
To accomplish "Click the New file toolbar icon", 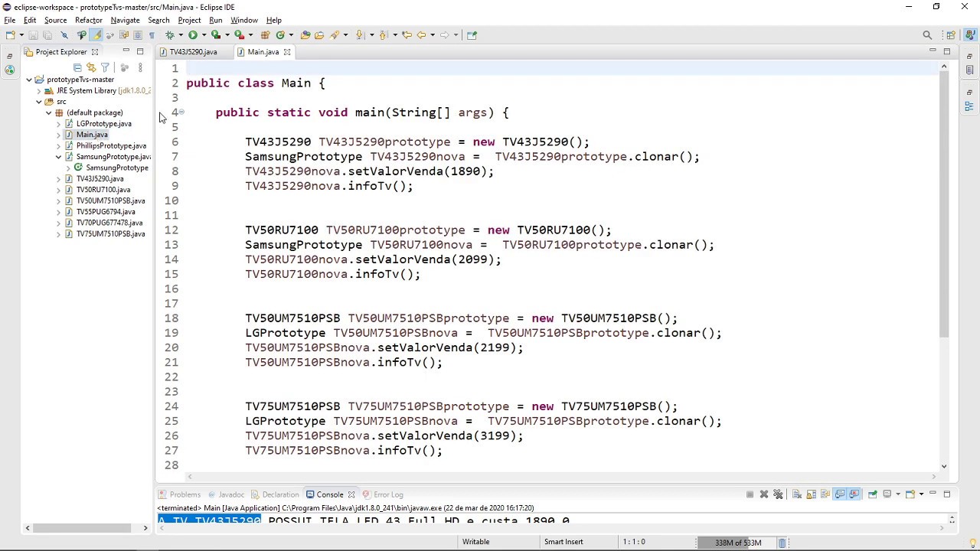I will click(x=9, y=34).
